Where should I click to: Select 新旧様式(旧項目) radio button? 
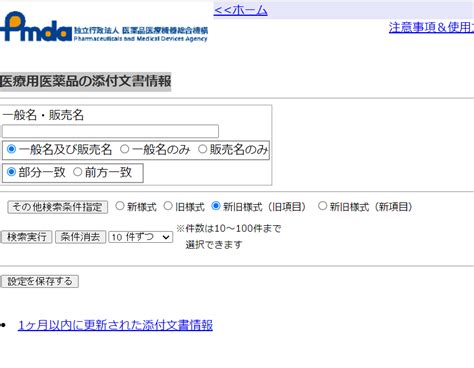[216, 206]
